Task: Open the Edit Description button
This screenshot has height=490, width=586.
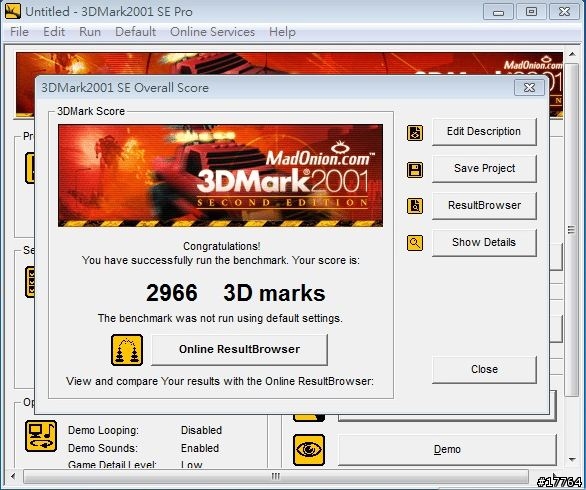Action: click(x=484, y=132)
